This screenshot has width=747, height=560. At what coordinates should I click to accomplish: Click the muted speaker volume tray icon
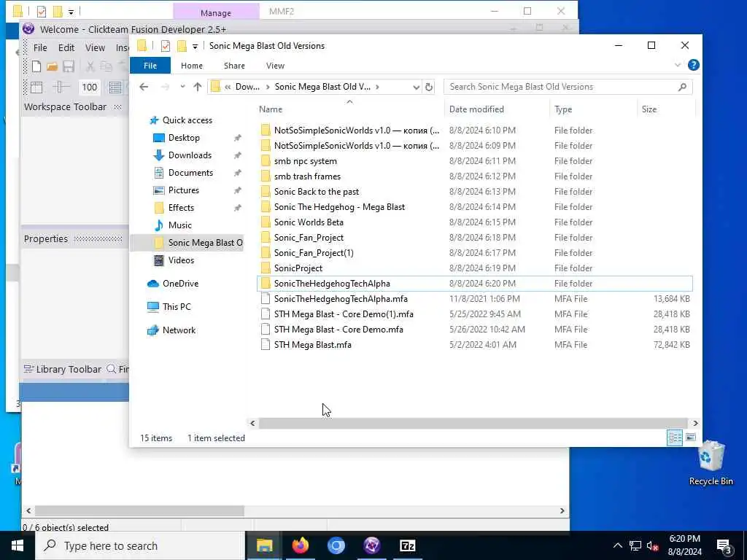(x=653, y=546)
